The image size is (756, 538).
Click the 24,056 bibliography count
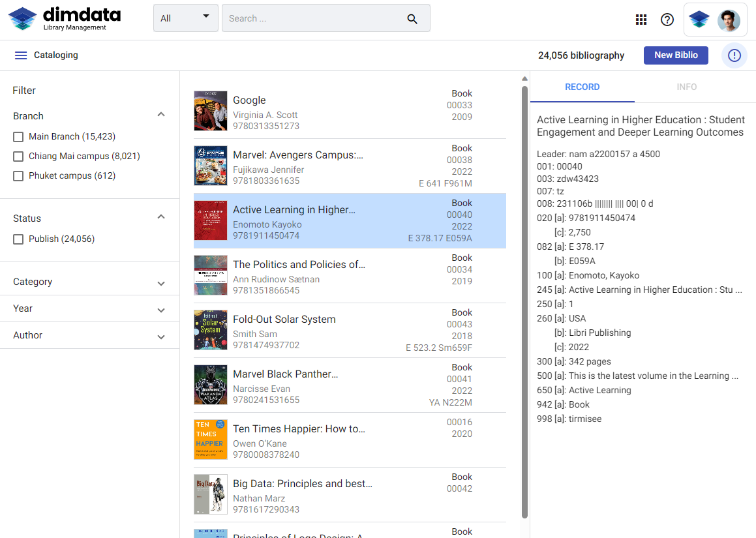tap(581, 55)
